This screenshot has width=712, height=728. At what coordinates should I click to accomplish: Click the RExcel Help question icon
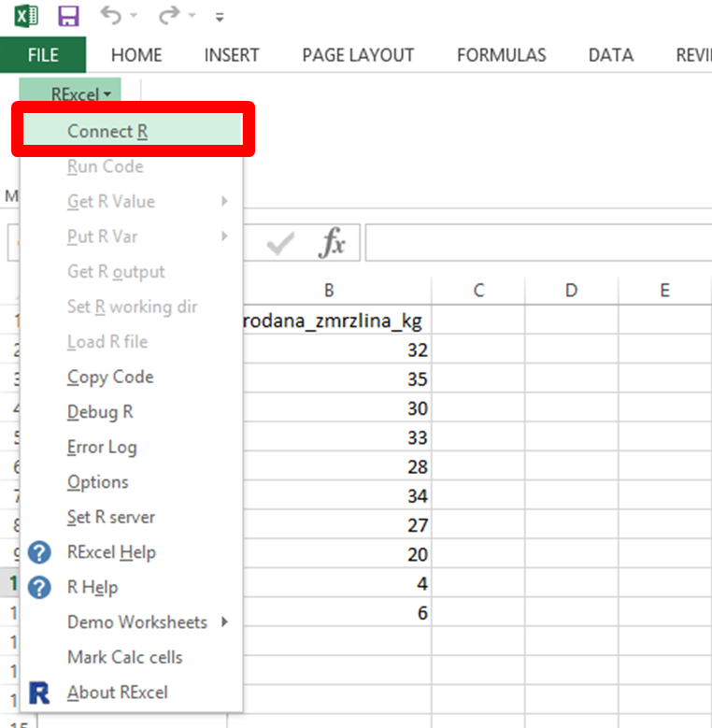39,552
